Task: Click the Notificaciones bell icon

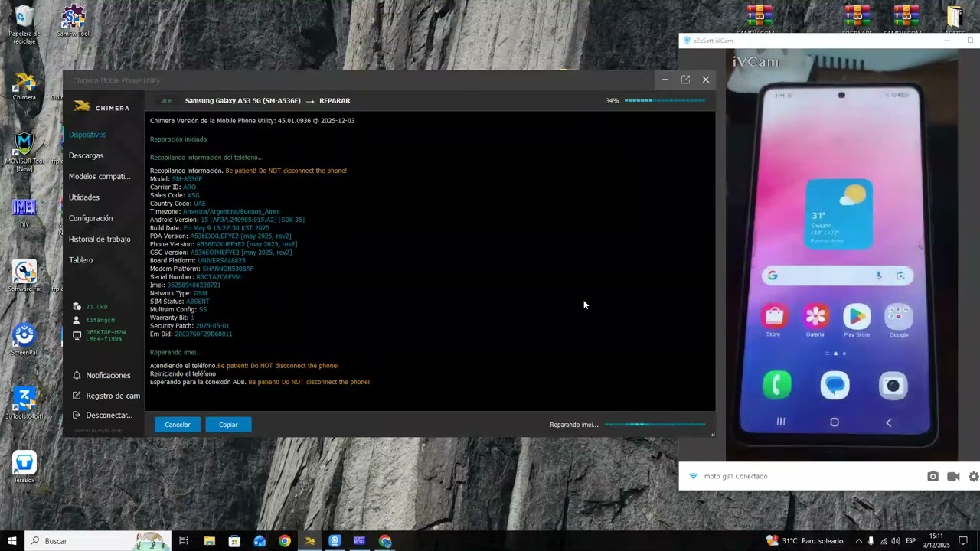Action: point(77,375)
